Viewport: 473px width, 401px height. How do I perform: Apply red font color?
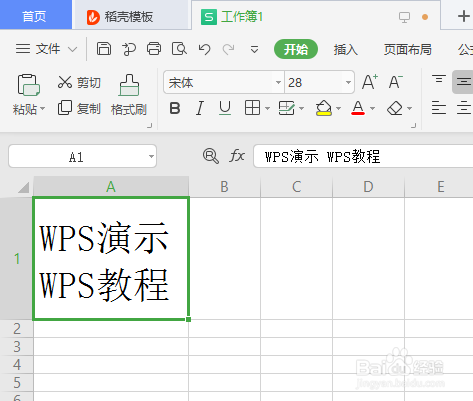(x=358, y=108)
